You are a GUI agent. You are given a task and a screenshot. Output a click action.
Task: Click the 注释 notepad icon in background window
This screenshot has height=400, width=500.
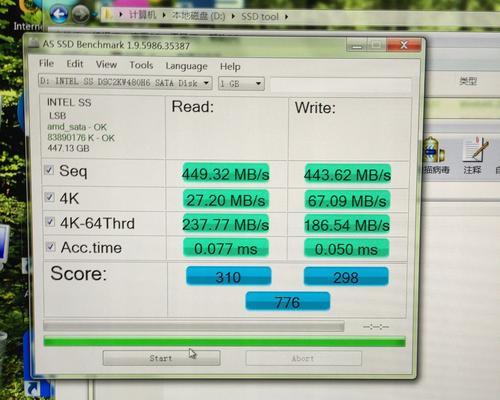[x=475, y=155]
